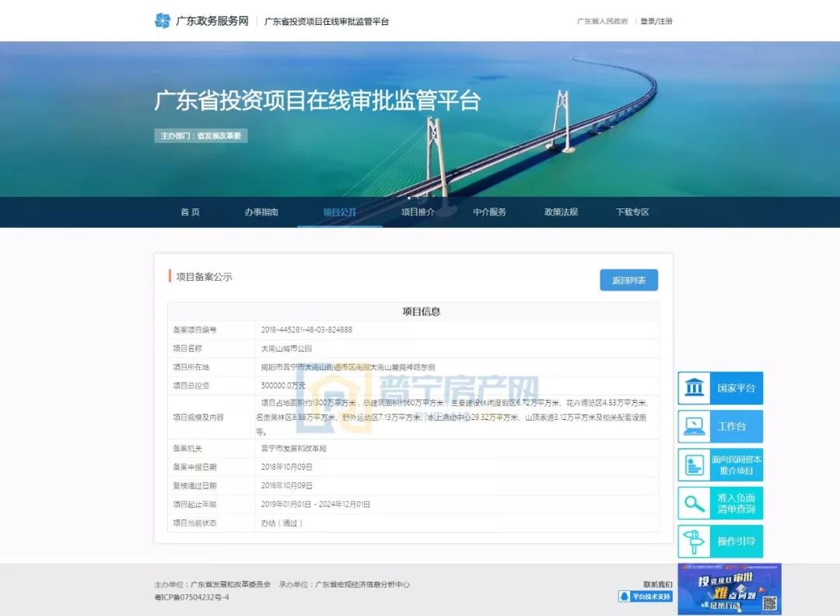Visit the 广东省人民政府 link
This screenshot has height=616, width=840.
click(602, 22)
